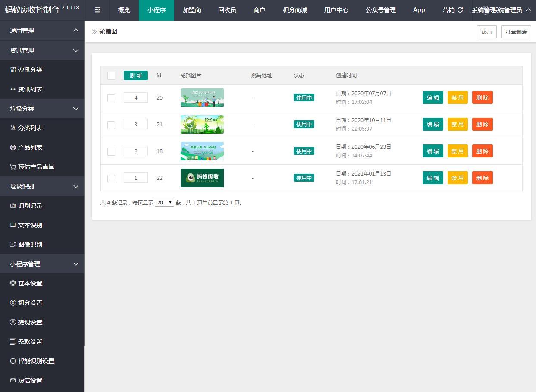Check the row checkbox for Id 20
Image resolution: width=536 pixels, height=392 pixels.
111,98
